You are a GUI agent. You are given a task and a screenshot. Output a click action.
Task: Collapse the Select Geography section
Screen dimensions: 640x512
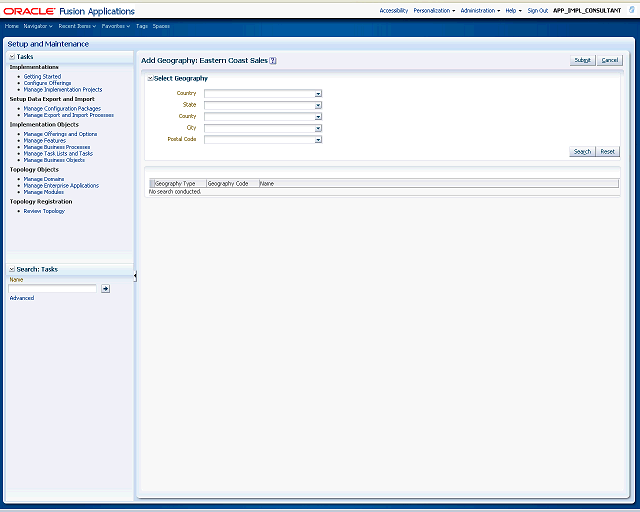click(x=150, y=78)
